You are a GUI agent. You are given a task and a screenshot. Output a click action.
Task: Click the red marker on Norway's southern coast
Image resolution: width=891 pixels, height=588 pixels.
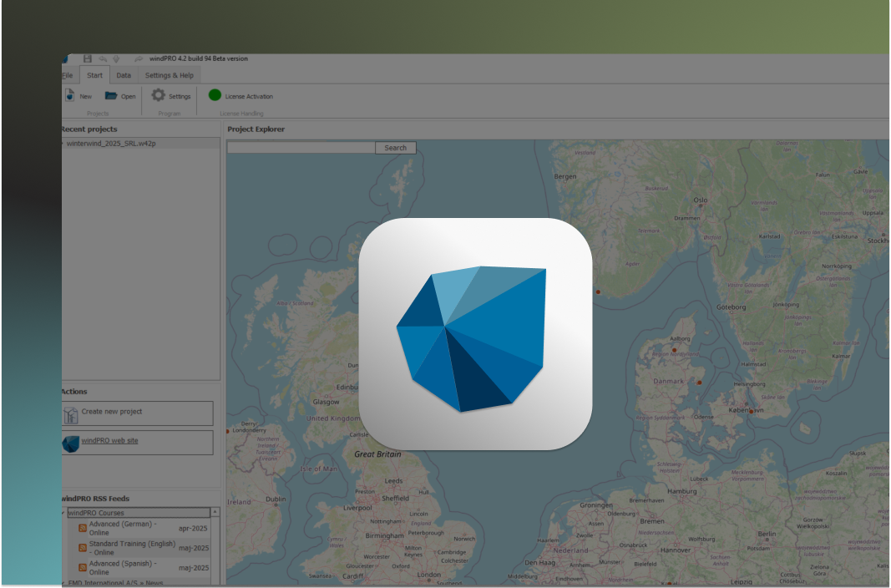point(598,292)
